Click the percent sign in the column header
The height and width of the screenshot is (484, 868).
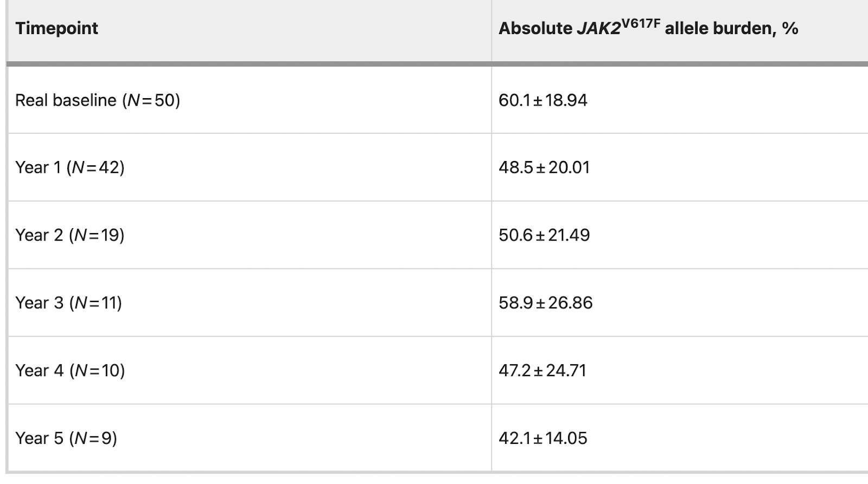tap(790, 28)
